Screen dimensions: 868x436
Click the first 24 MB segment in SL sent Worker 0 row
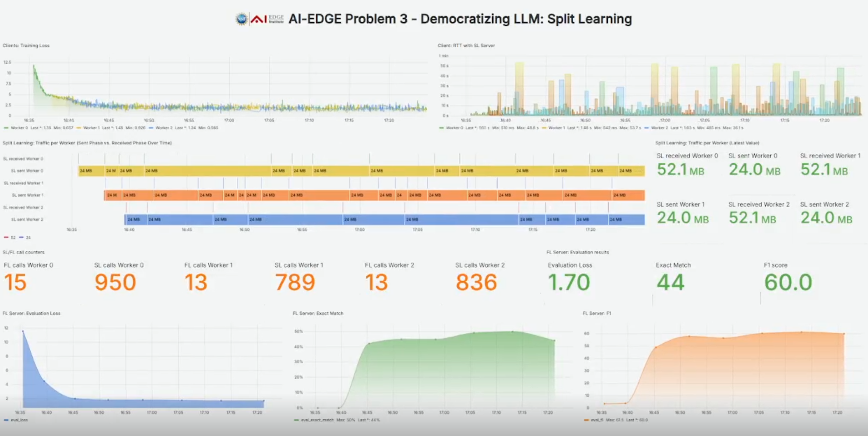pyautogui.click(x=91, y=171)
